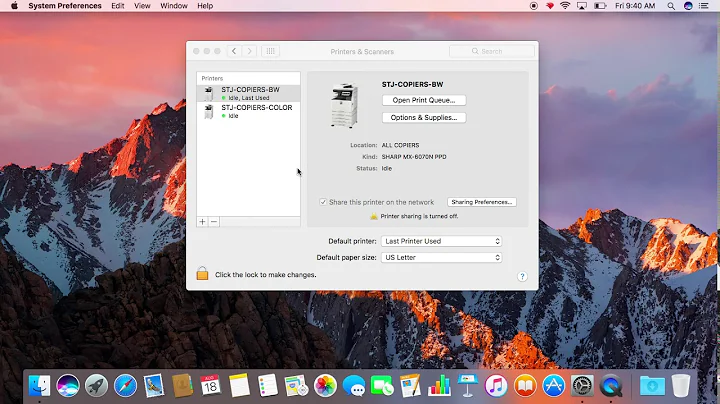The image size is (720, 404).
Task: Select STJ-COPIERS-COLOR in the printers list
Action: click(248, 111)
